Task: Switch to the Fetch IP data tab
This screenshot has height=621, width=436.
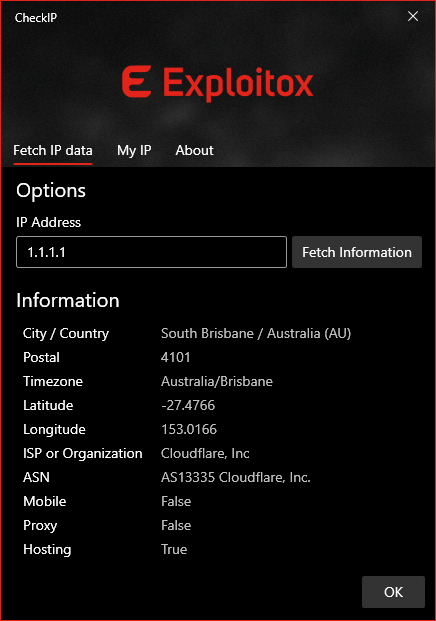Action: [x=53, y=150]
